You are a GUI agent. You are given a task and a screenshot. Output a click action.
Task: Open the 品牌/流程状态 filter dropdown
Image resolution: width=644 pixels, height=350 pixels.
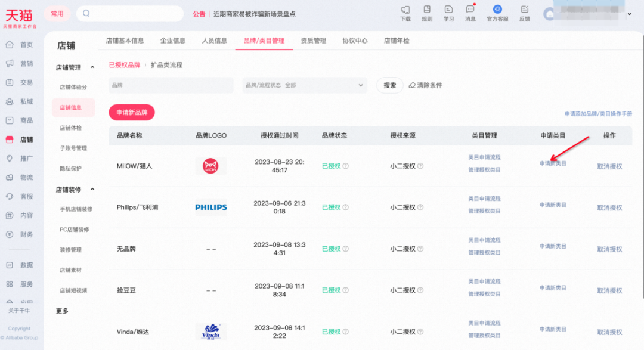point(304,85)
